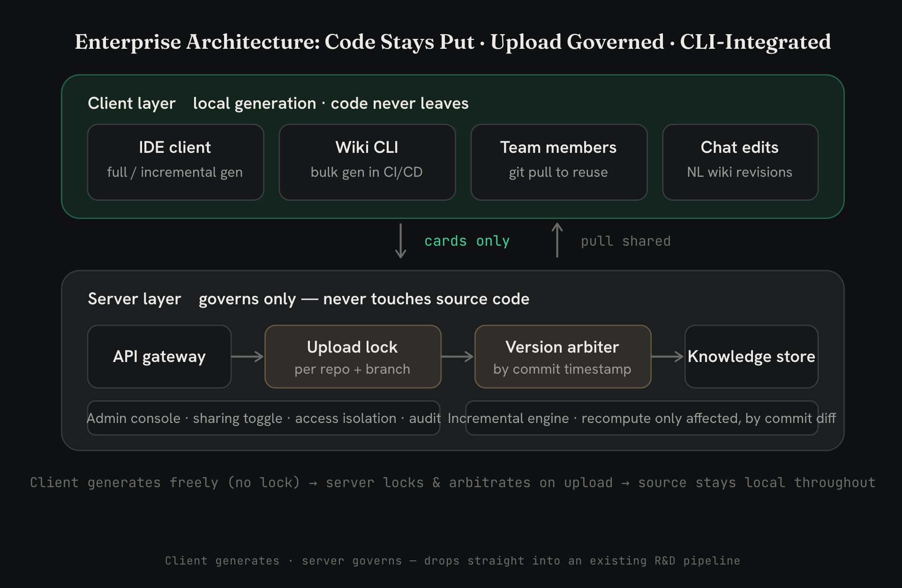Click 'governs only — never touches source code'
Viewport: 902px width, 588px height.
coord(364,299)
